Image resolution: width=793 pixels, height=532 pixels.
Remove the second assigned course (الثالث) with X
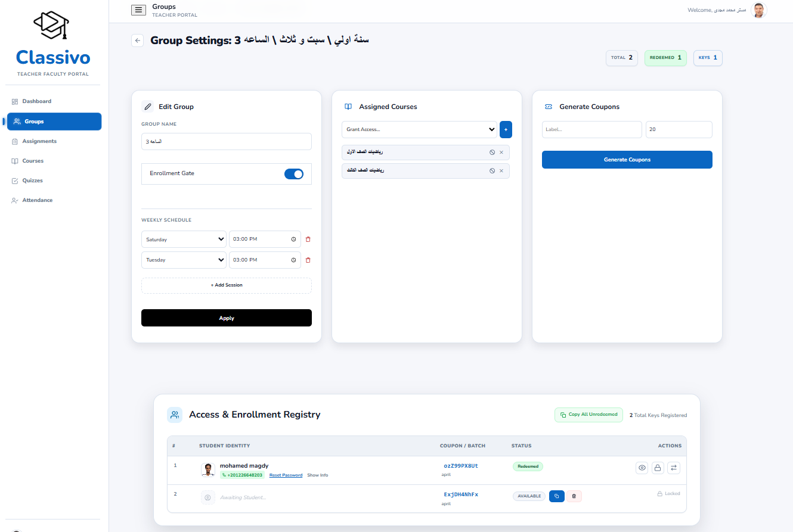click(x=501, y=171)
